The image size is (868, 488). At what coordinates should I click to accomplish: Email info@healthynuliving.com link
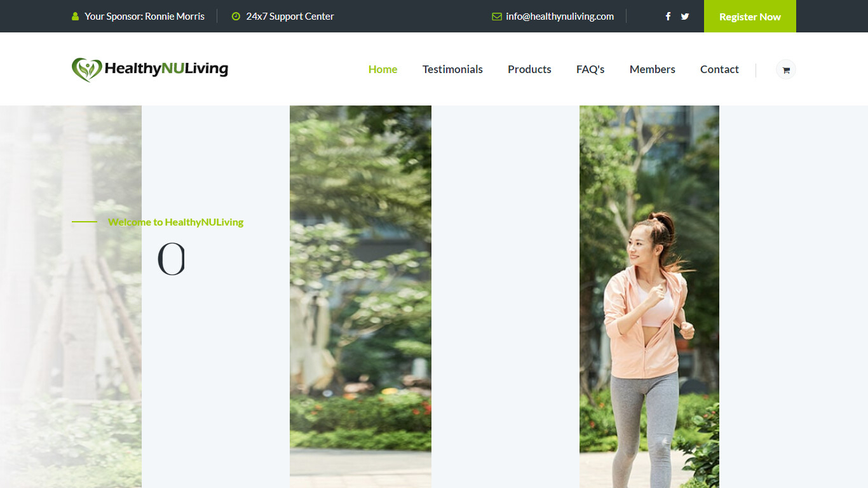[560, 17]
